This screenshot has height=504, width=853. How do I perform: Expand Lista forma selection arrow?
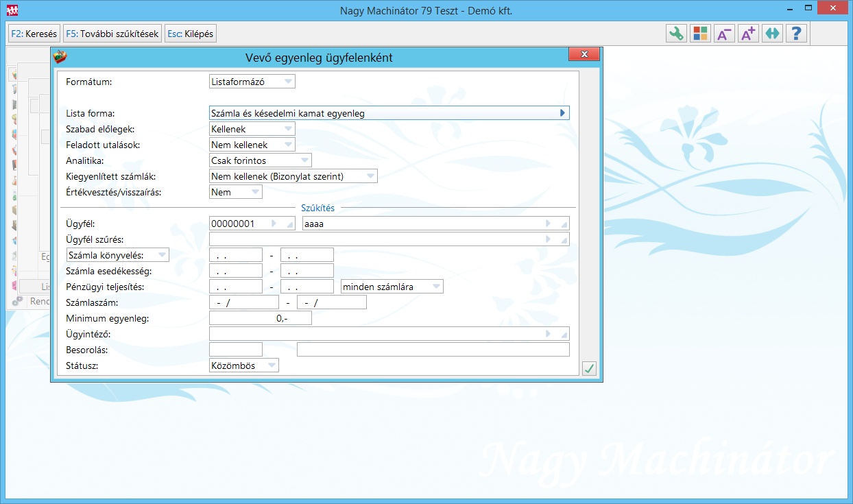tap(563, 113)
